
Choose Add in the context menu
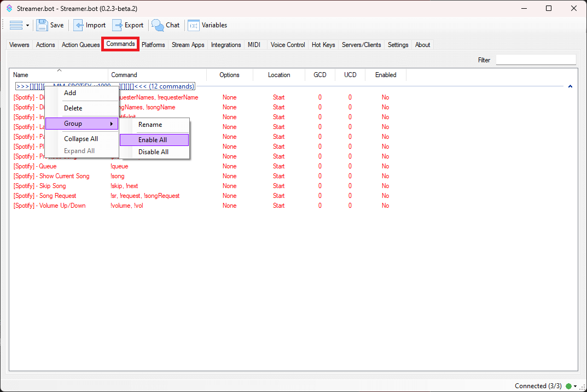[x=82, y=93]
